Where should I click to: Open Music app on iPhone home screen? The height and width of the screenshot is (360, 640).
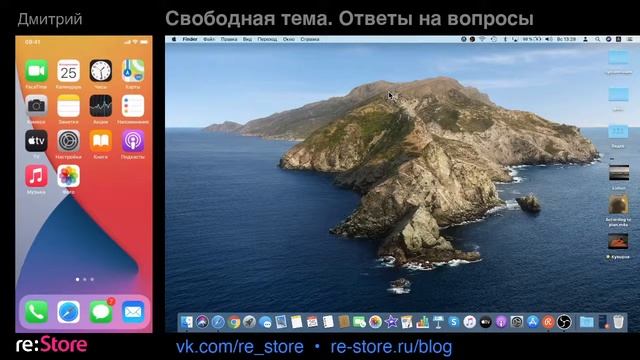tap(36, 176)
